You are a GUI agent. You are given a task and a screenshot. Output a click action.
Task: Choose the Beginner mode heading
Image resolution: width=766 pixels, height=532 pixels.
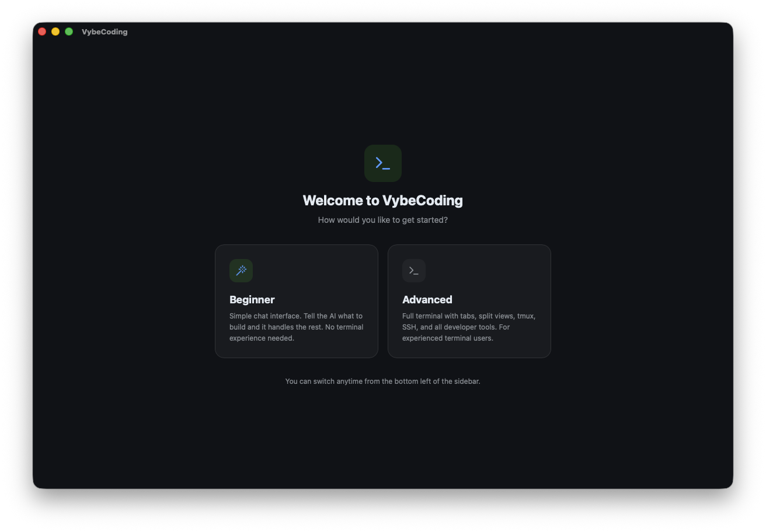(x=252, y=300)
